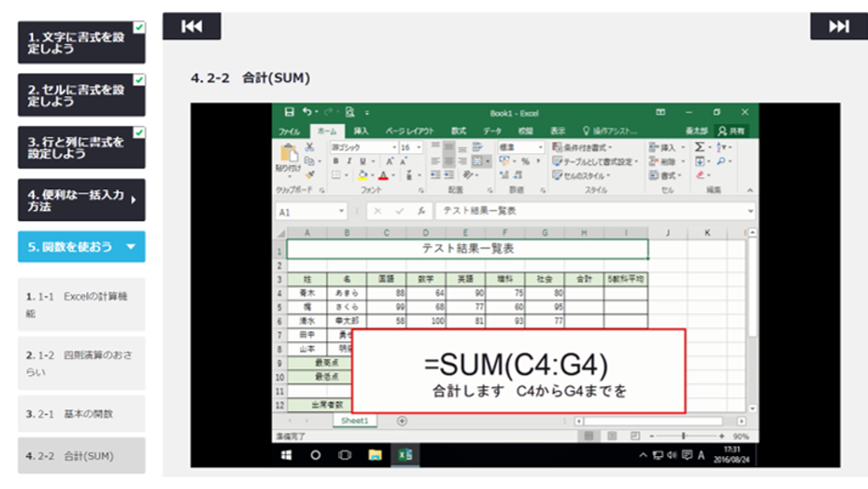The height and width of the screenshot is (489, 868).
Task: Click the Windows Start button
Action: pos(286,454)
